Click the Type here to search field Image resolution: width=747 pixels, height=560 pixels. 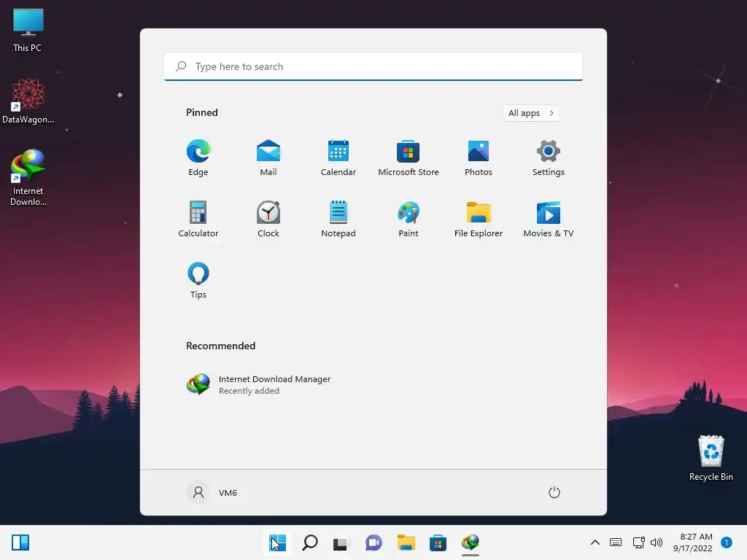pos(373,66)
